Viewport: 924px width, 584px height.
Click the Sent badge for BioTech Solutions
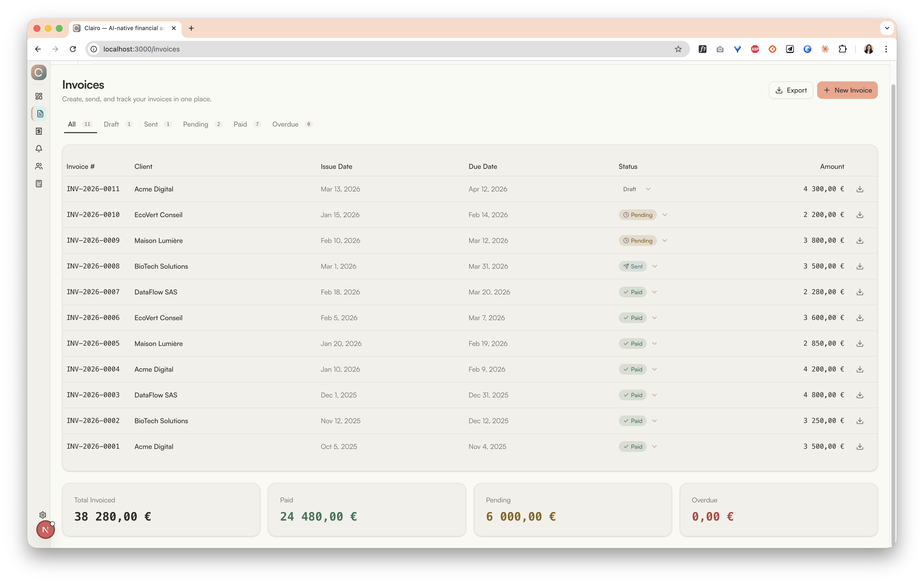632,266
